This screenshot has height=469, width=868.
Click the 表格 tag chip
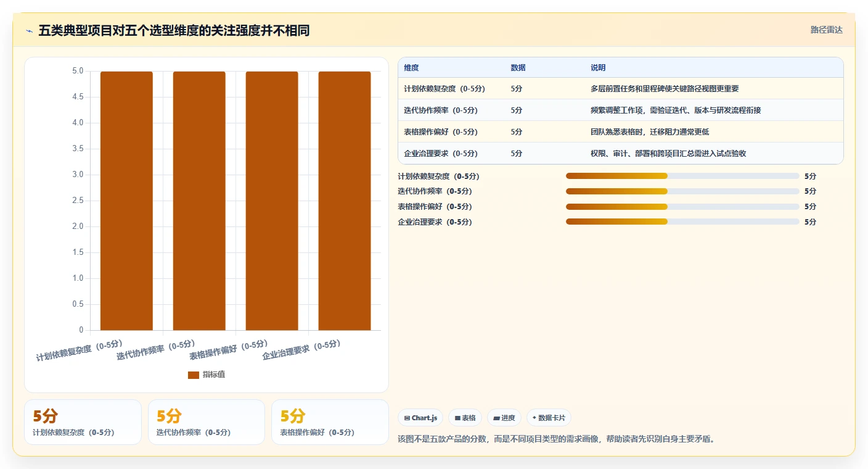pos(465,418)
